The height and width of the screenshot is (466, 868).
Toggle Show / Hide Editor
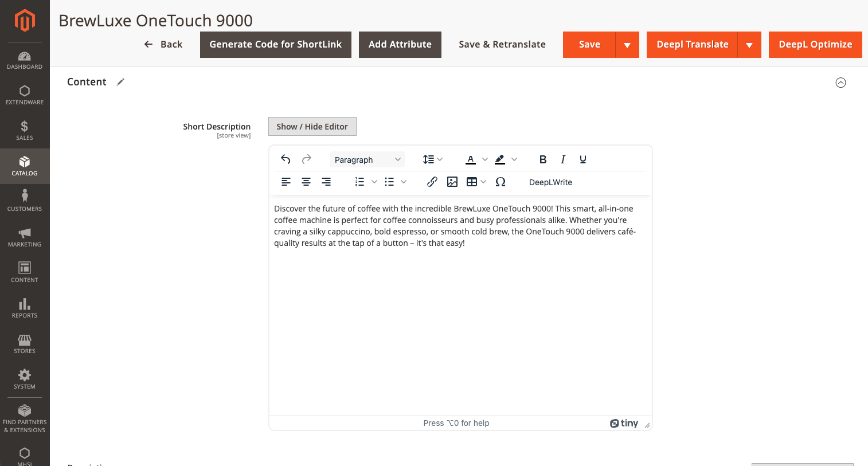(312, 127)
